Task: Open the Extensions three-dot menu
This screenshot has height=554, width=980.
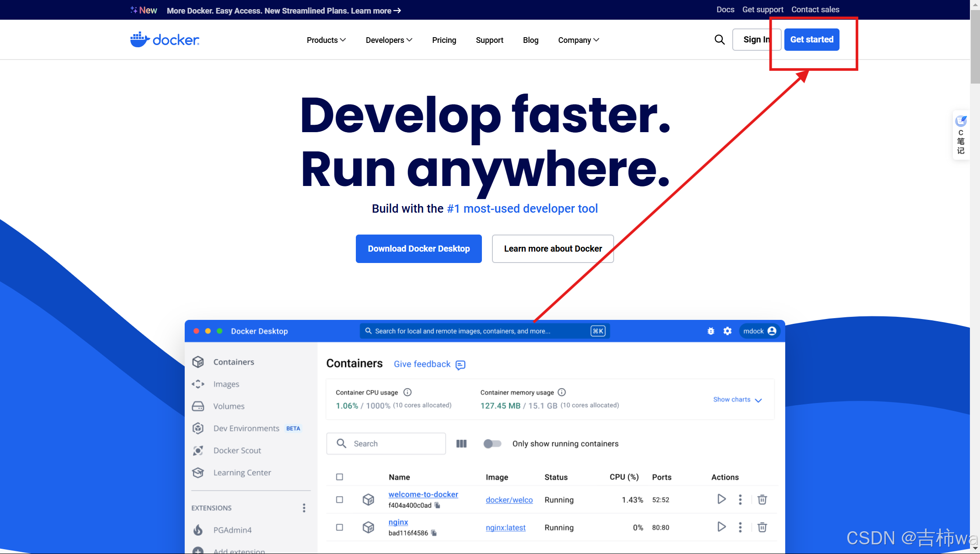Action: click(304, 508)
